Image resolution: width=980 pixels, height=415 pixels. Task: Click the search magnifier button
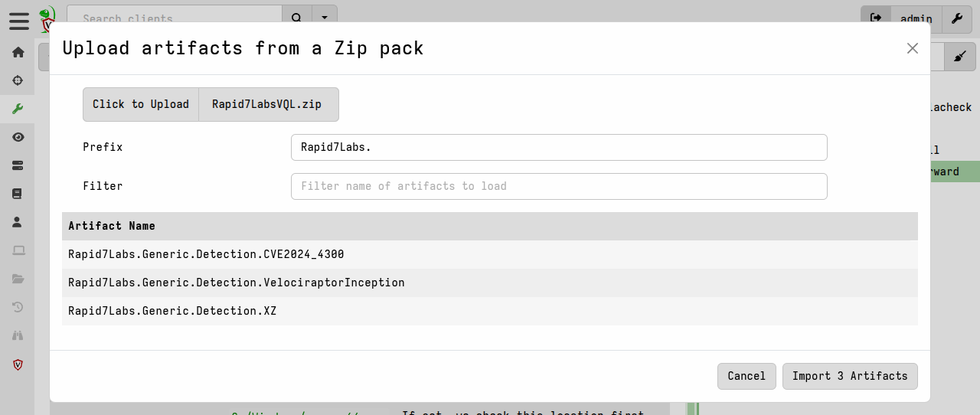pyautogui.click(x=297, y=18)
